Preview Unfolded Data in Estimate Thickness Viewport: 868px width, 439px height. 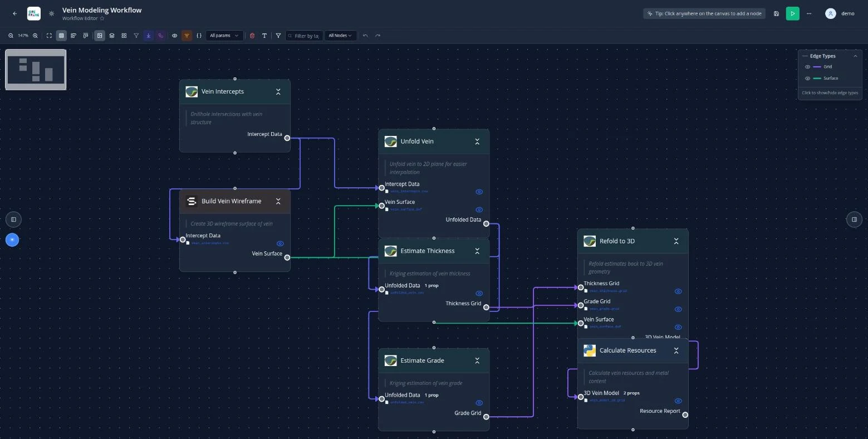(479, 294)
